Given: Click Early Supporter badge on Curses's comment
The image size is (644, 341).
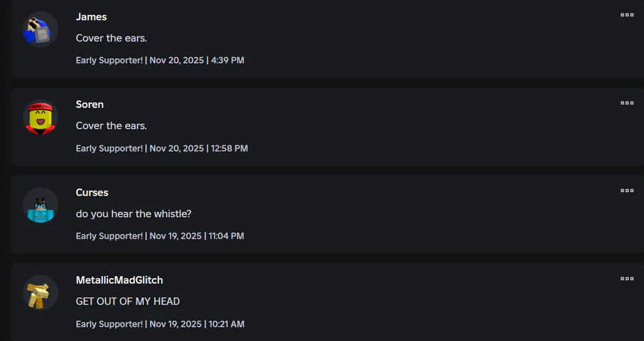Looking at the screenshot, I should click(109, 236).
